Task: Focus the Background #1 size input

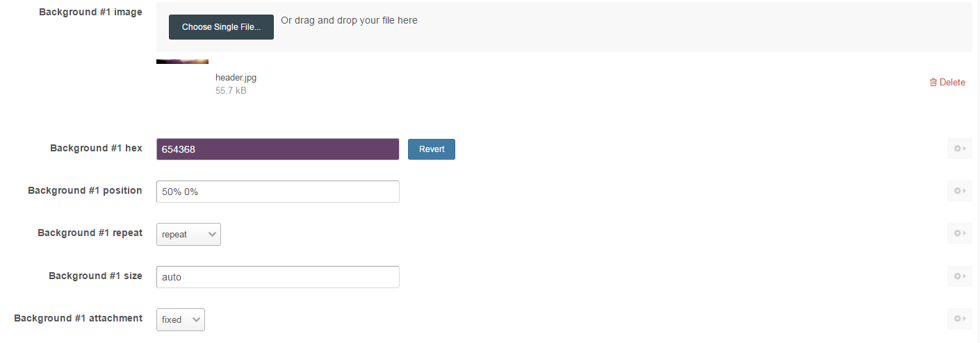Action: pos(277,277)
